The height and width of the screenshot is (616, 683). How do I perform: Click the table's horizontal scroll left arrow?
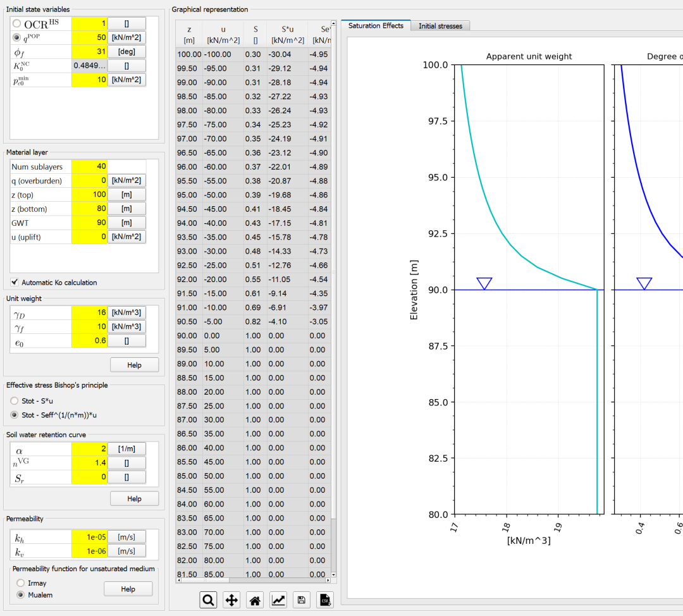178,581
